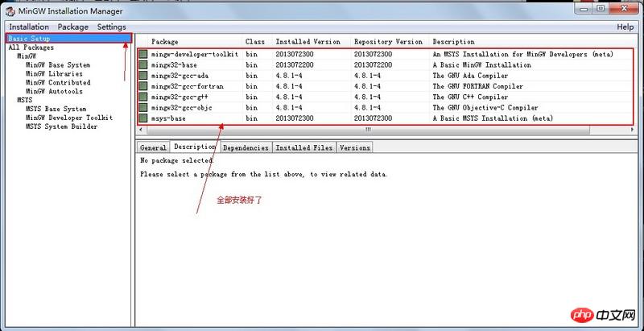Toggle the mingw32-base package checkbox
The height and width of the screenshot is (331, 644).
pos(142,65)
